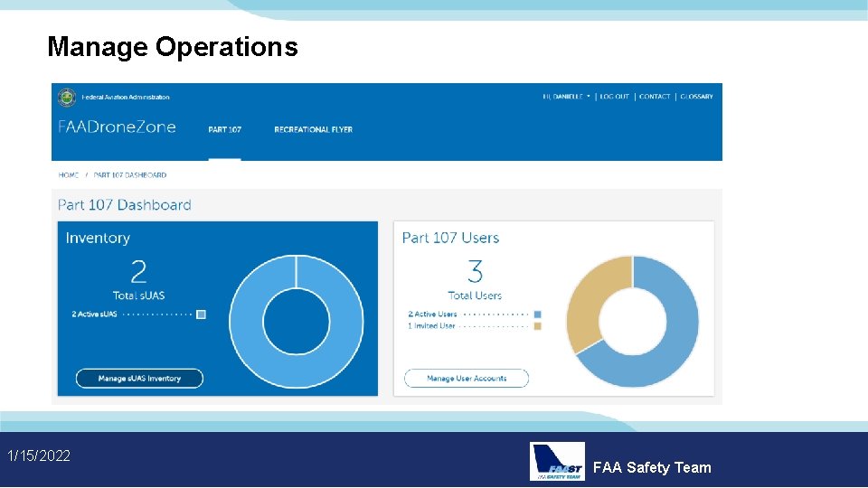The height and width of the screenshot is (488, 868).
Task: Click the FAASTeam logo in footer
Action: tap(557, 462)
